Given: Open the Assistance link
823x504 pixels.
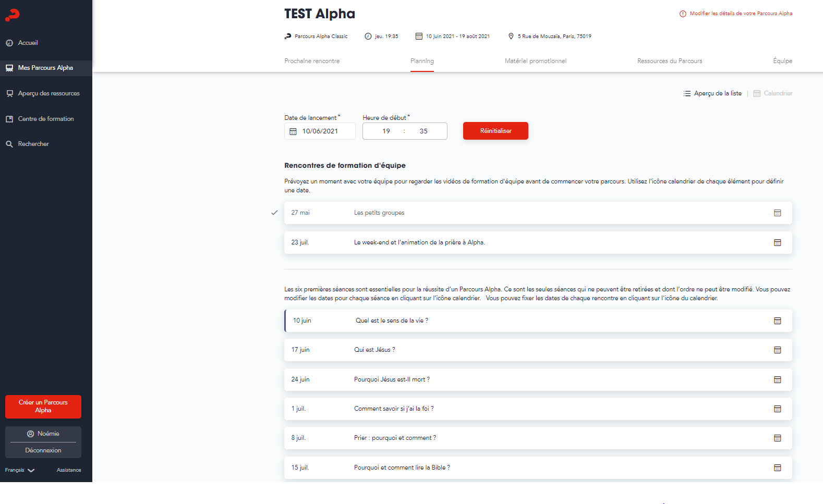Looking at the screenshot, I should click(x=69, y=470).
